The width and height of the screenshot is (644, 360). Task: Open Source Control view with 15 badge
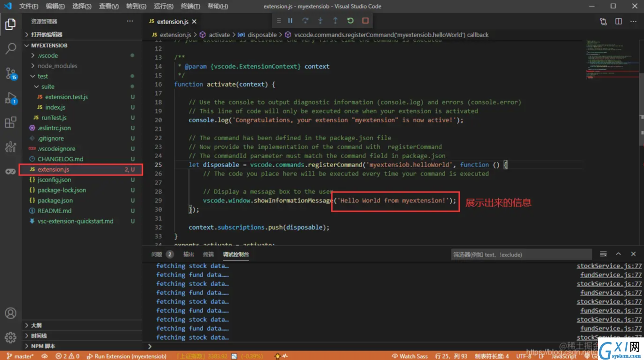point(10,73)
